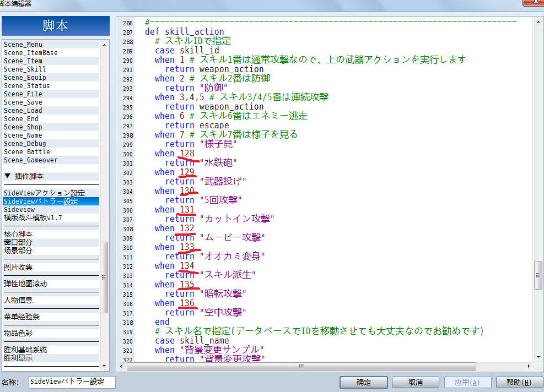Open the Scene_Load script
The height and width of the screenshot is (392, 544).
pos(51,111)
